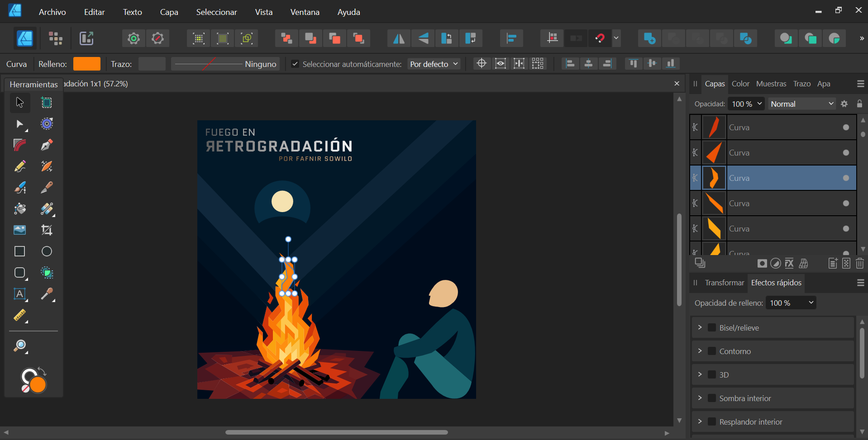Select the Artistic Text tool
Viewport: 868px width, 440px height.
coord(20,294)
